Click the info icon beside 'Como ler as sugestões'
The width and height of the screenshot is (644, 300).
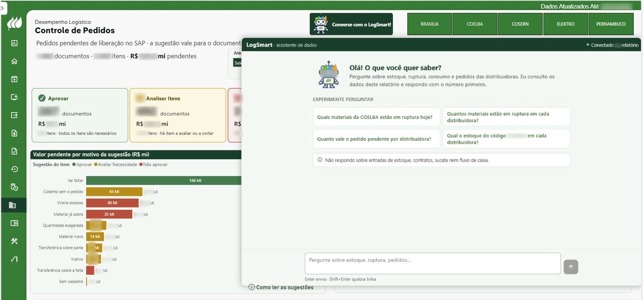pyautogui.click(x=252, y=287)
